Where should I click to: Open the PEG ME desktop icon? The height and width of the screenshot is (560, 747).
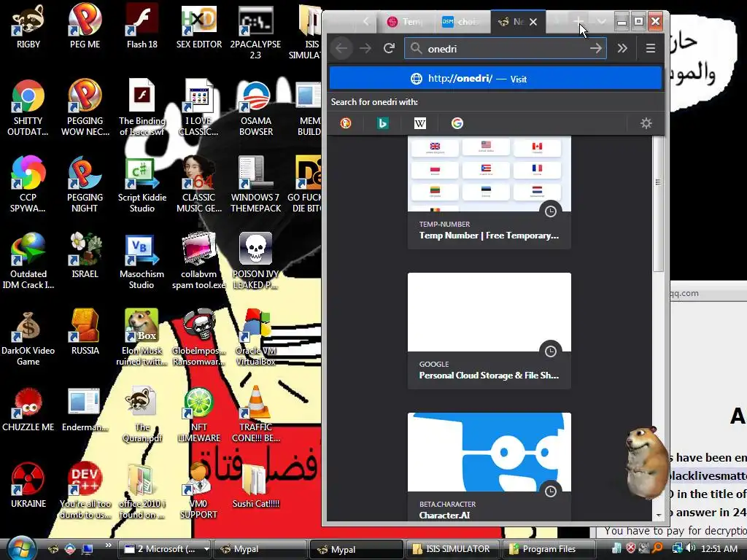coord(85,26)
